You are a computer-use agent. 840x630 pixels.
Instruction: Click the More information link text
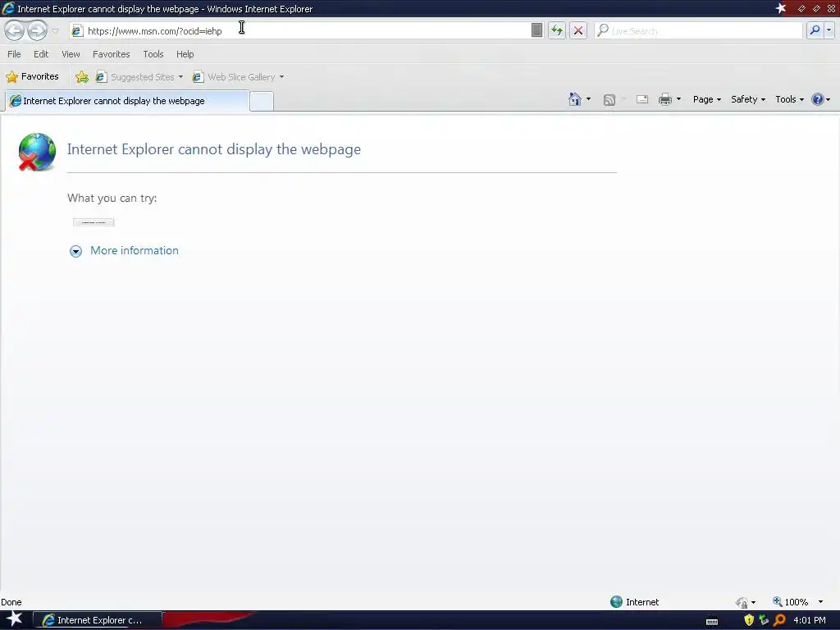pos(135,251)
